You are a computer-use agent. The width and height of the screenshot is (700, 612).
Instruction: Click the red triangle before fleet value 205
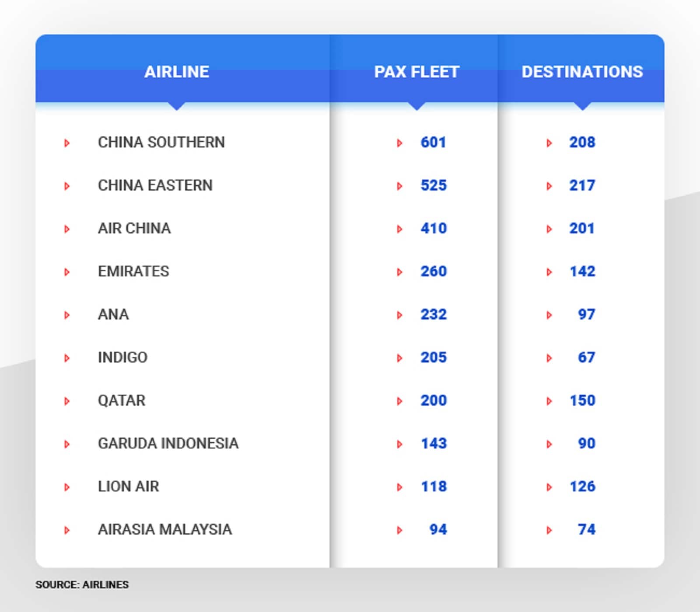[399, 358]
